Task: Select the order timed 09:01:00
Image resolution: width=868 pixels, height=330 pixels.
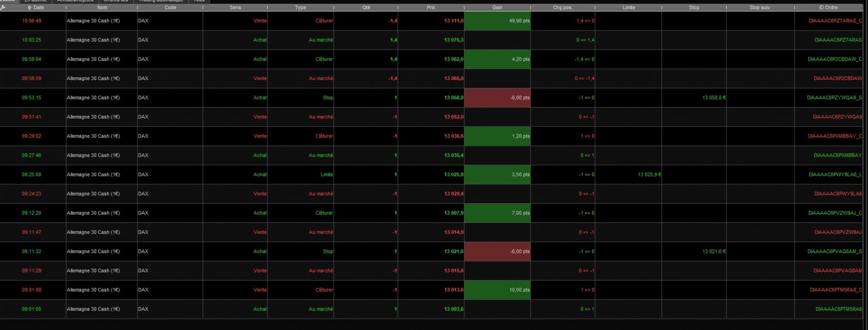Action: point(431,309)
